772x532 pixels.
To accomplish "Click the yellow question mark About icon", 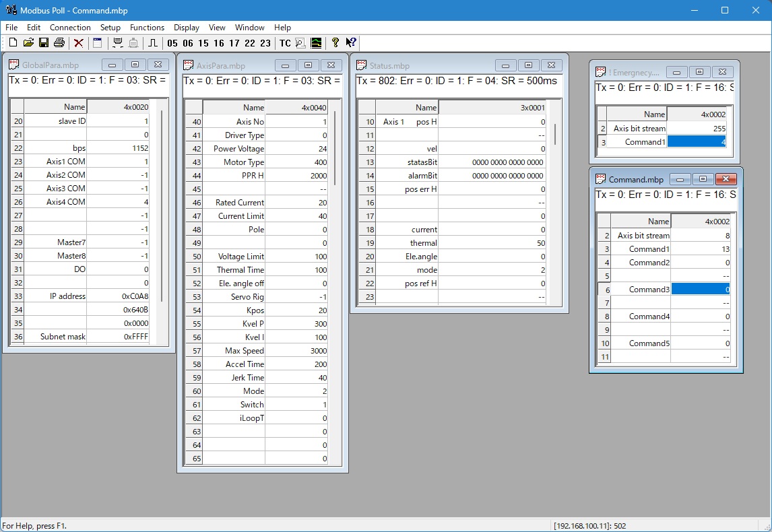I will 335,43.
